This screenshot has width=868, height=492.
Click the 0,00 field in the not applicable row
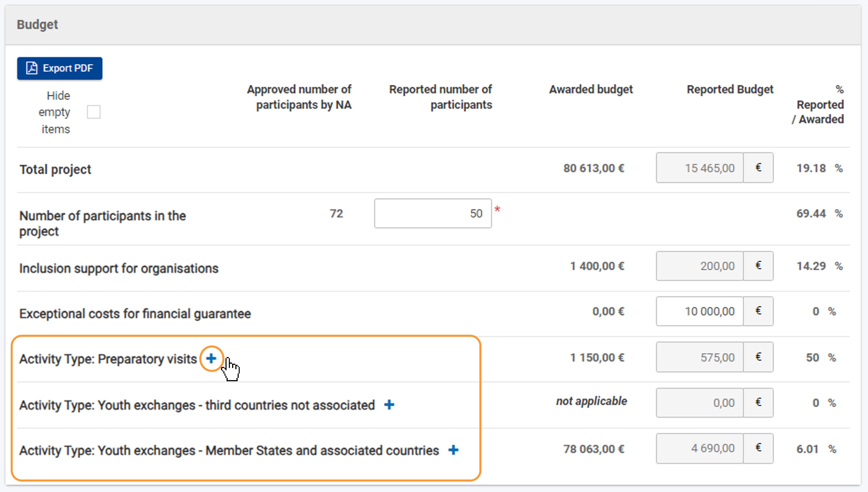click(x=699, y=403)
